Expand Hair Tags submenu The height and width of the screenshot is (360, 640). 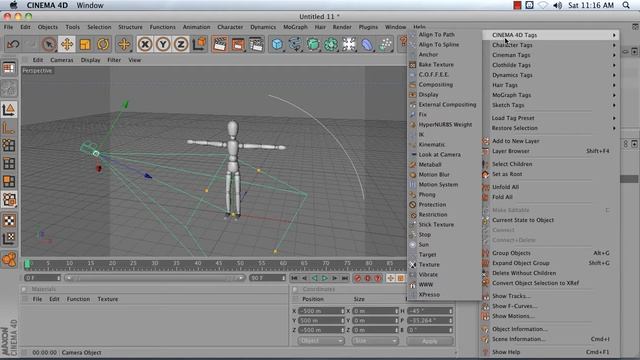(x=551, y=85)
